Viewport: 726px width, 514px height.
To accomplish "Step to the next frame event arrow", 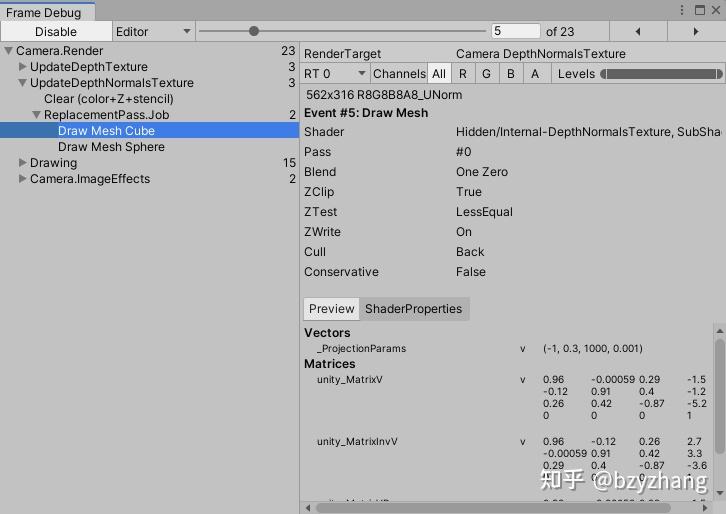I will coord(696,31).
